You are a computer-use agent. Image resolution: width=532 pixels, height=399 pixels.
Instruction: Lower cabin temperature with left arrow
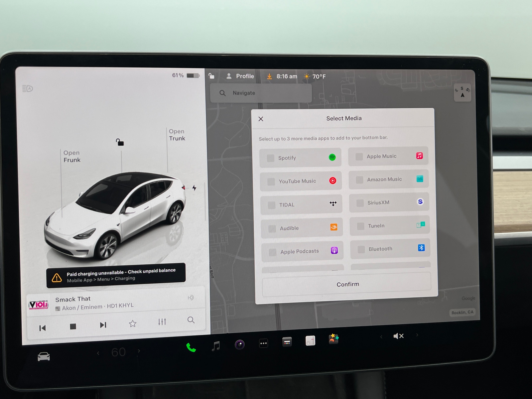point(98,353)
